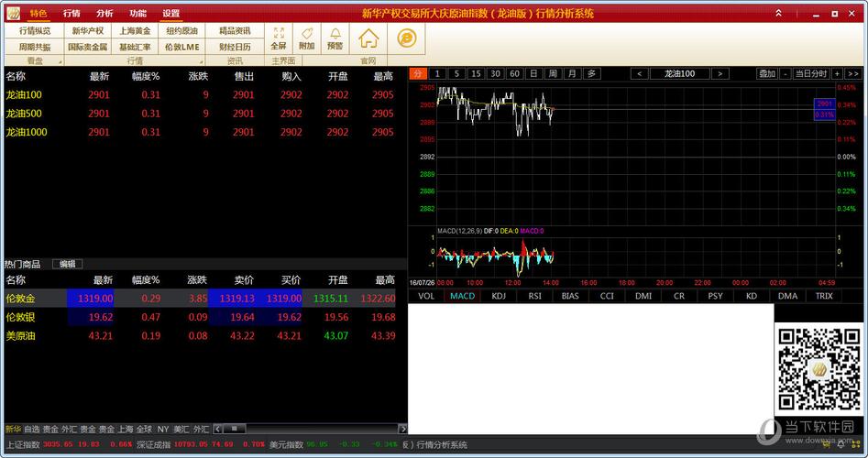Switch chart to 月 monthly period

click(572, 73)
